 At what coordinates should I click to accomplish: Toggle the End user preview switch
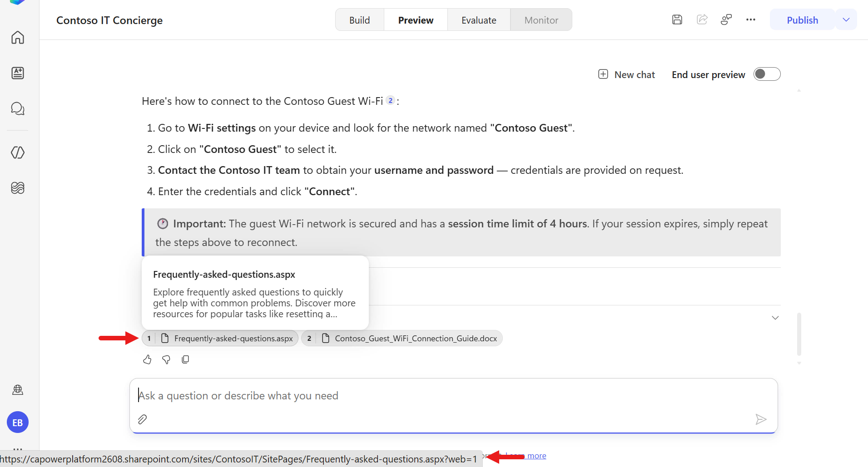pos(767,74)
